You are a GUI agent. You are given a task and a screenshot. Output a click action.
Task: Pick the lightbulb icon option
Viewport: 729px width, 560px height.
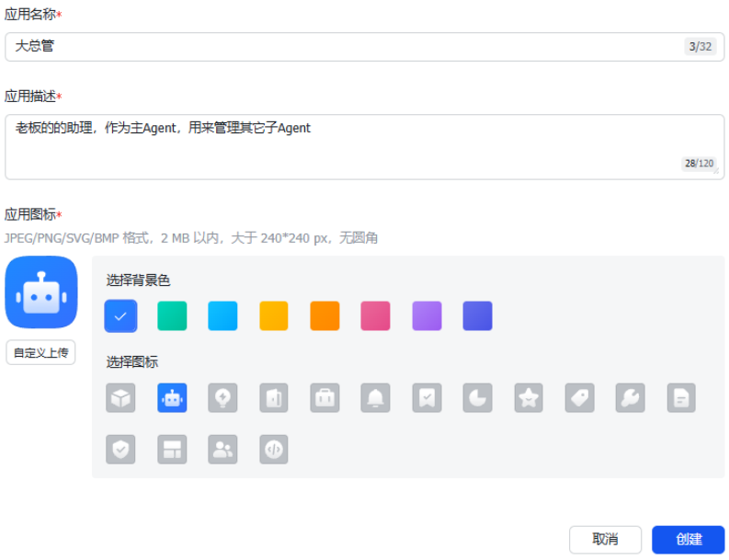(x=222, y=397)
